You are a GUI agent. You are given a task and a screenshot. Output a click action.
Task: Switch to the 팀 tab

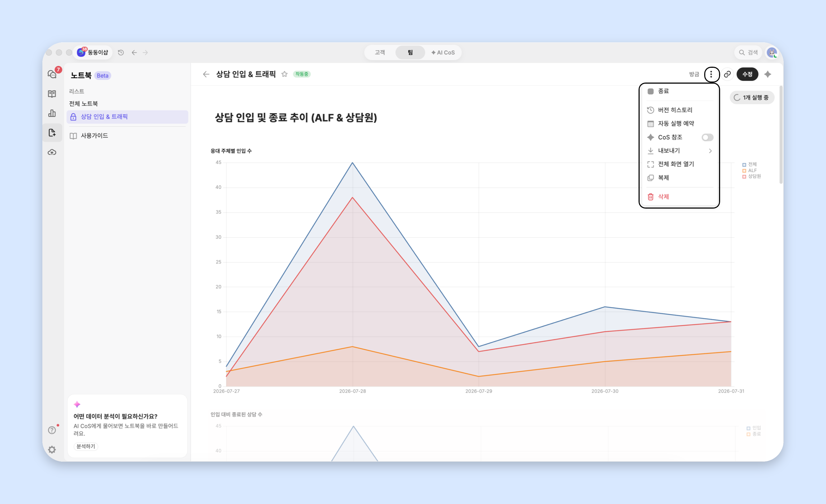(x=410, y=52)
